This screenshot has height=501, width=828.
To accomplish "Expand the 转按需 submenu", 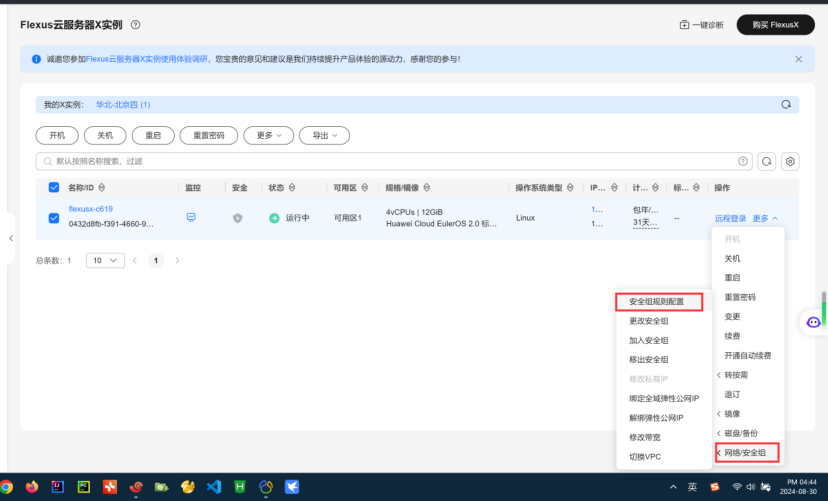I will [736, 375].
